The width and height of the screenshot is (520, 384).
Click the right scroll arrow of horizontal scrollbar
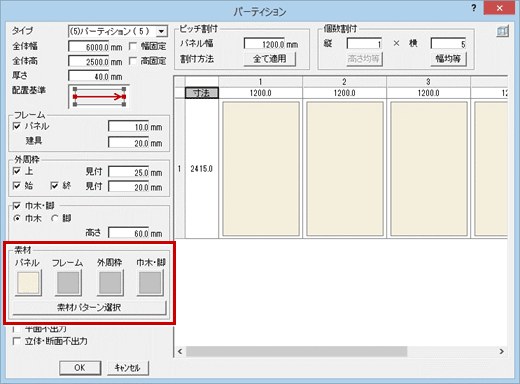tap(501, 351)
